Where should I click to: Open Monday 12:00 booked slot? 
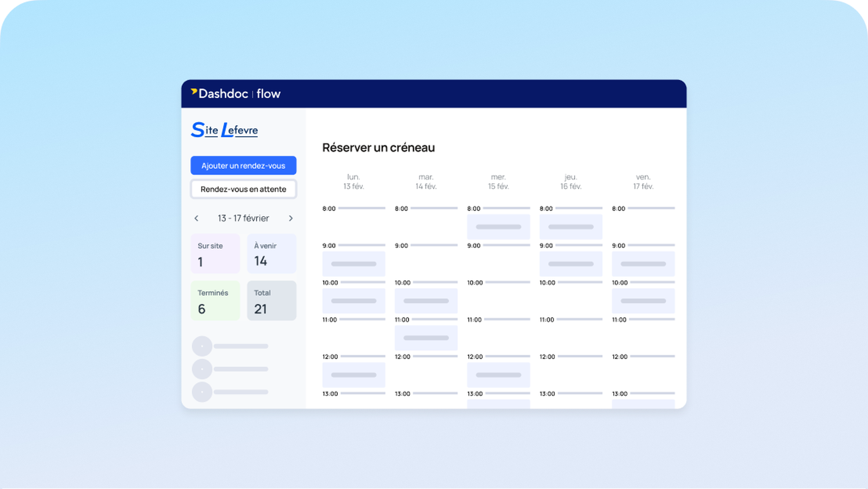(x=354, y=375)
